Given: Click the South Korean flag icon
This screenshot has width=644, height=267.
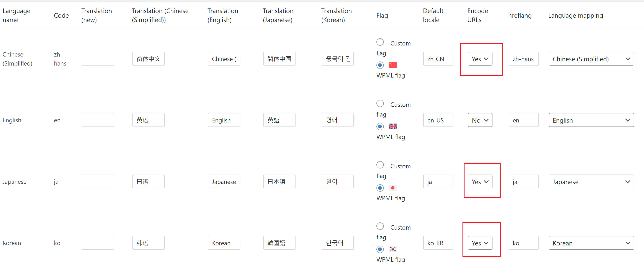Looking at the screenshot, I should coord(392,249).
